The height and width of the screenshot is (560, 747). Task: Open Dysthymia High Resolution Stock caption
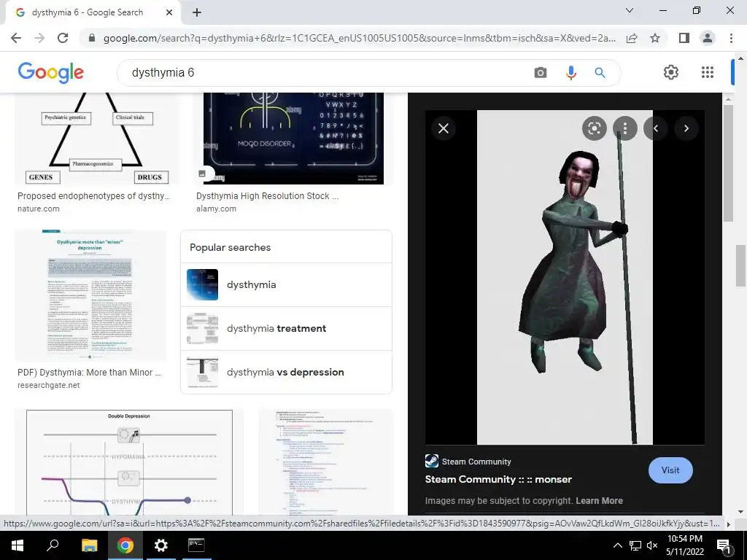[x=267, y=196]
